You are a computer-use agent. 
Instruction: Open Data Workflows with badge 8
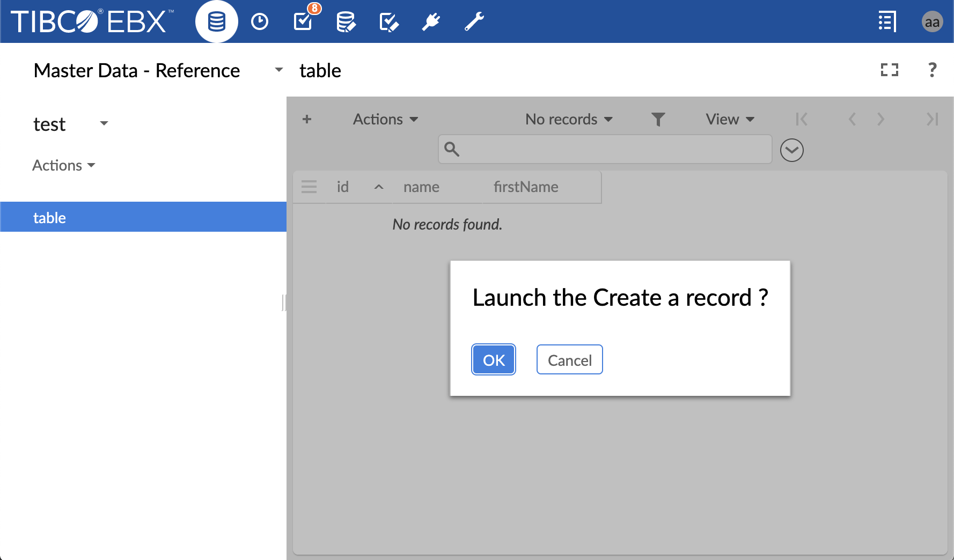303,21
